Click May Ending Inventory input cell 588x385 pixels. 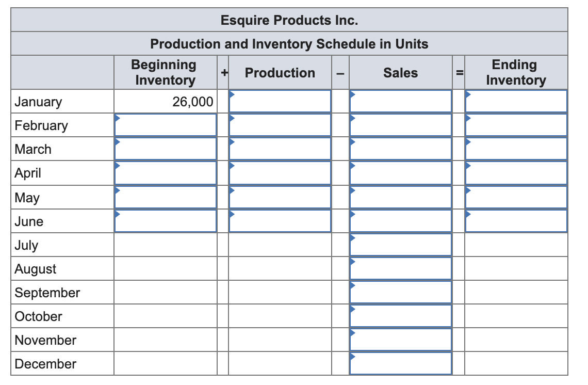coord(516,197)
